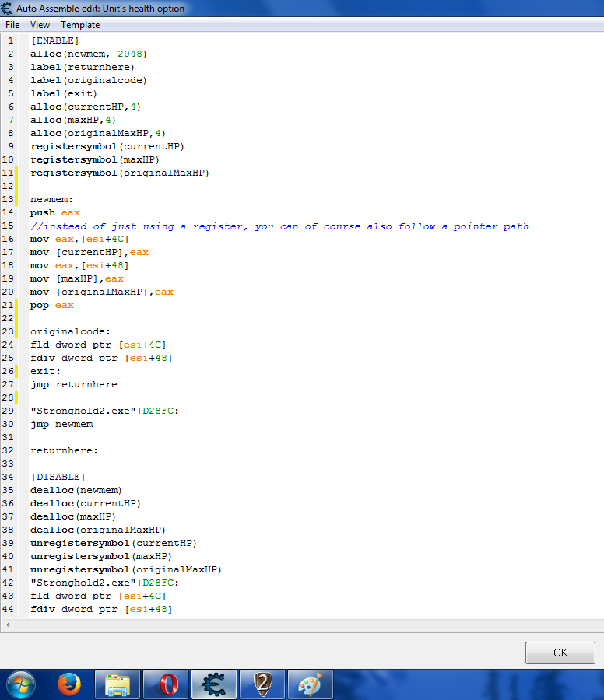
Task: Click the Cheat Engine title bar icon
Action: coord(8,9)
